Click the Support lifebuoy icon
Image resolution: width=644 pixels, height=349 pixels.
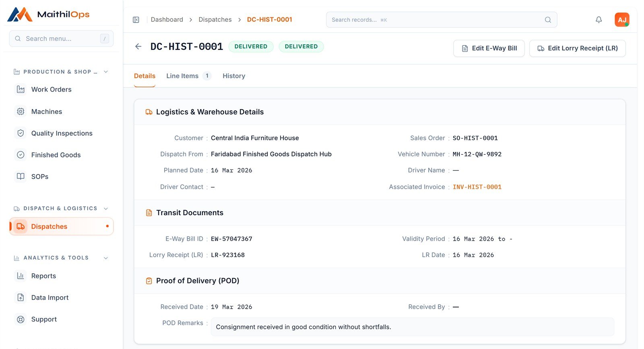[21, 319]
